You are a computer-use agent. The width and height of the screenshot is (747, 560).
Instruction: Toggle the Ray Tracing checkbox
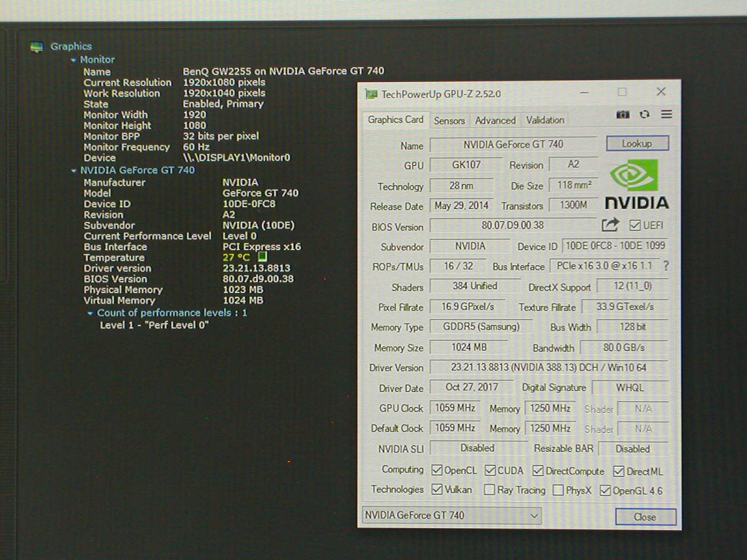tap(490, 490)
